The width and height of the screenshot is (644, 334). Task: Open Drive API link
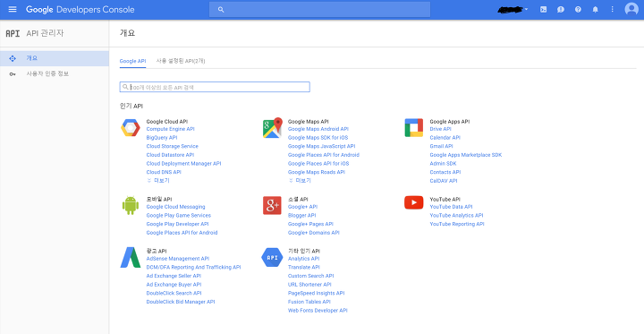click(x=440, y=129)
